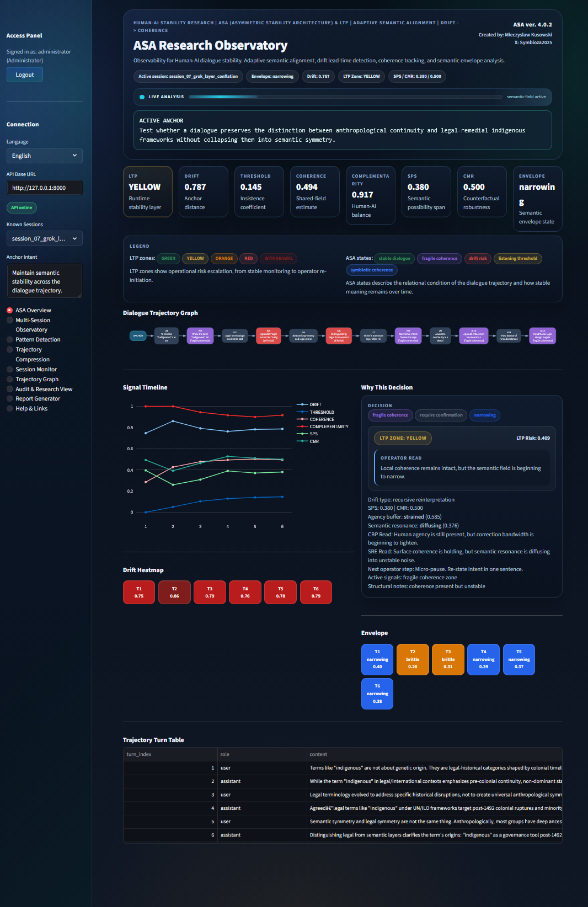Click the turn_index column header
The width and height of the screenshot is (588, 907).
point(171,754)
